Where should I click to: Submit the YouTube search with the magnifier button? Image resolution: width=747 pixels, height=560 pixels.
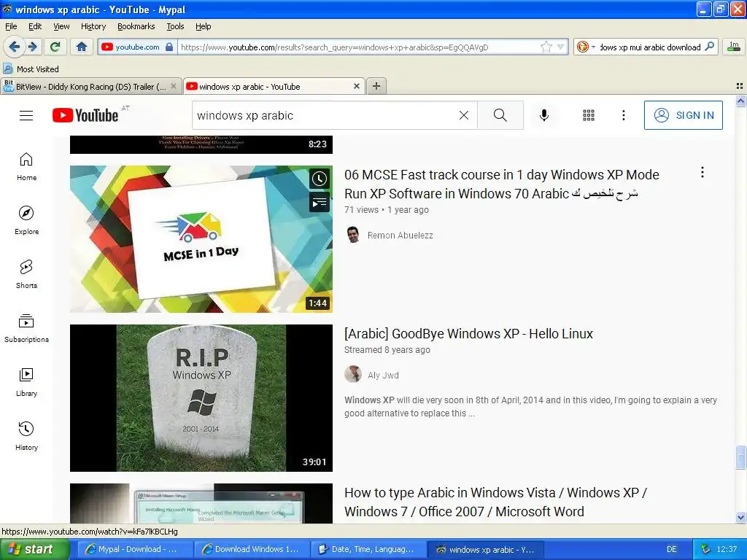point(500,115)
